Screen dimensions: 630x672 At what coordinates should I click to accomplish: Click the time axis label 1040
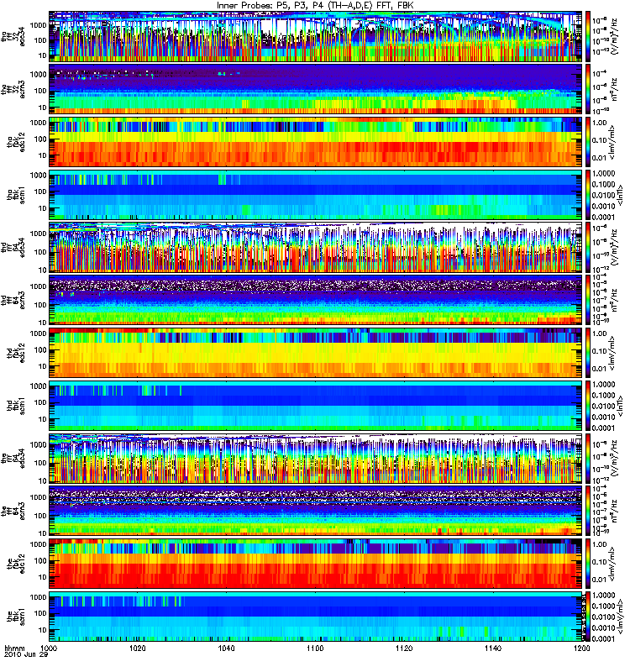(226, 648)
